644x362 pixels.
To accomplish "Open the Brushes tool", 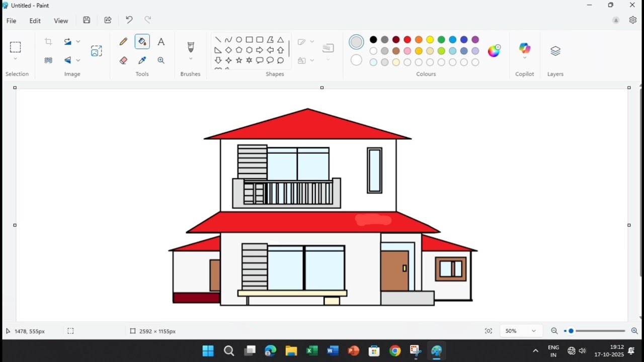I will pos(191,47).
